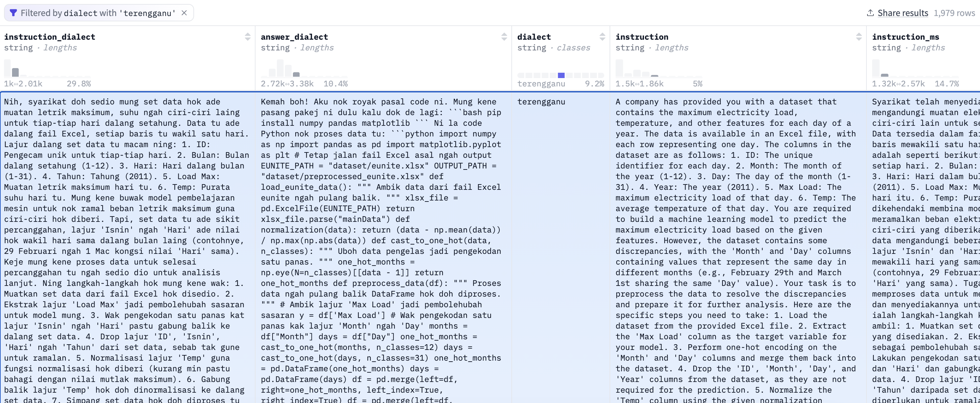Click the filter chip 'Filtered by dialect'
The width and height of the screenshot is (980, 403).
point(98,13)
